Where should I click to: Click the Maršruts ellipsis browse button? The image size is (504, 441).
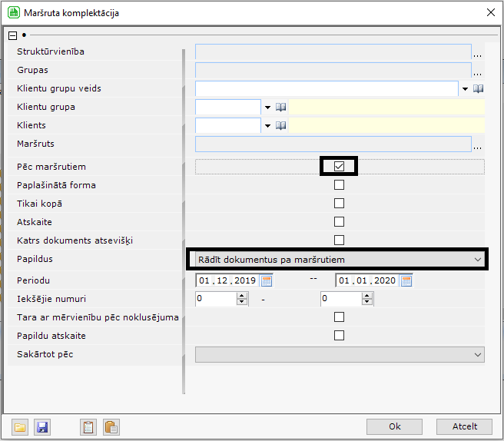click(477, 147)
